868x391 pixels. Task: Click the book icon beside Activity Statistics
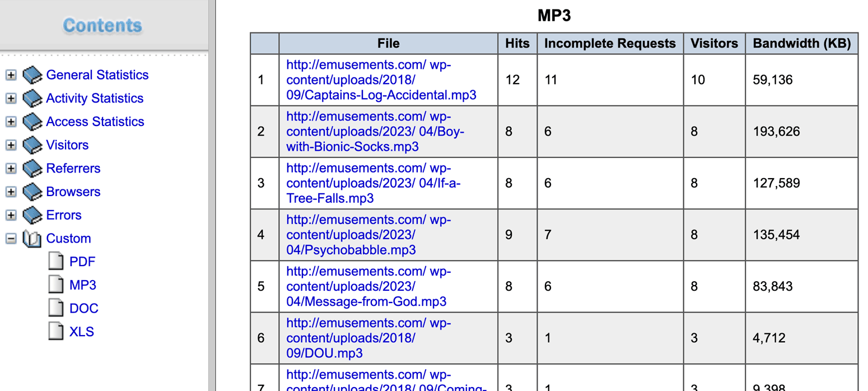(x=32, y=99)
